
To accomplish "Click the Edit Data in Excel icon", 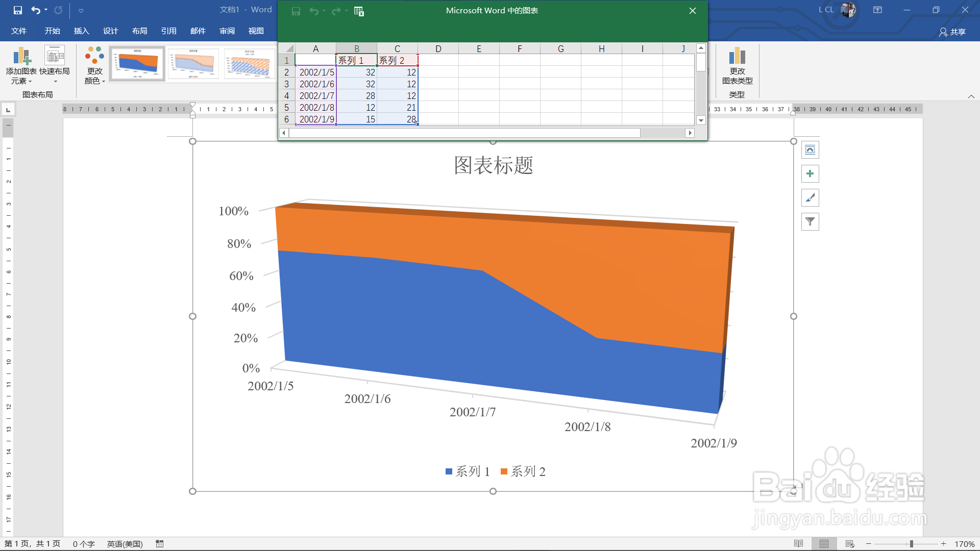I will pyautogui.click(x=359, y=11).
